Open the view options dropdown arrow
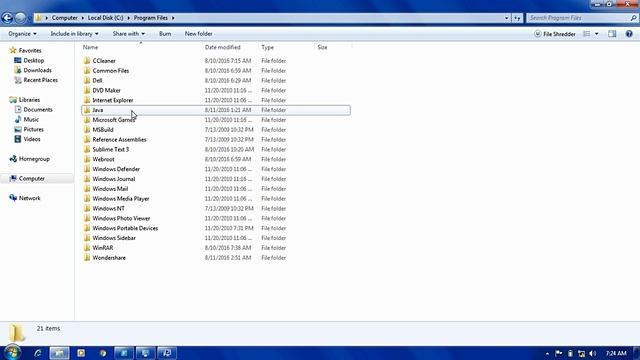This screenshot has width=640, height=360. coord(597,34)
